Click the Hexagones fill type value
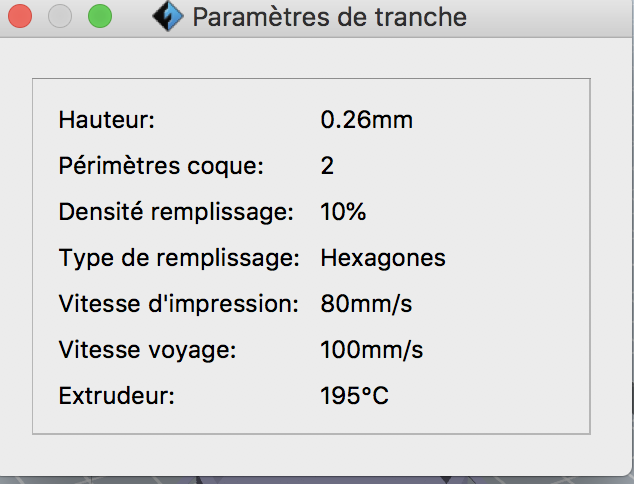634x484 pixels. (383, 258)
